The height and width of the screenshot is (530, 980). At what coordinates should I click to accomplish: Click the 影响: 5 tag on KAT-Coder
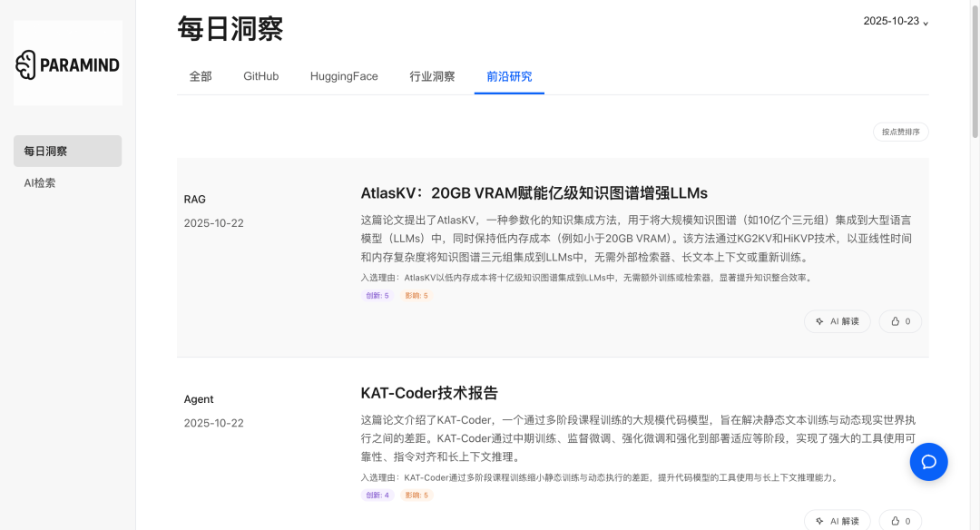click(416, 495)
